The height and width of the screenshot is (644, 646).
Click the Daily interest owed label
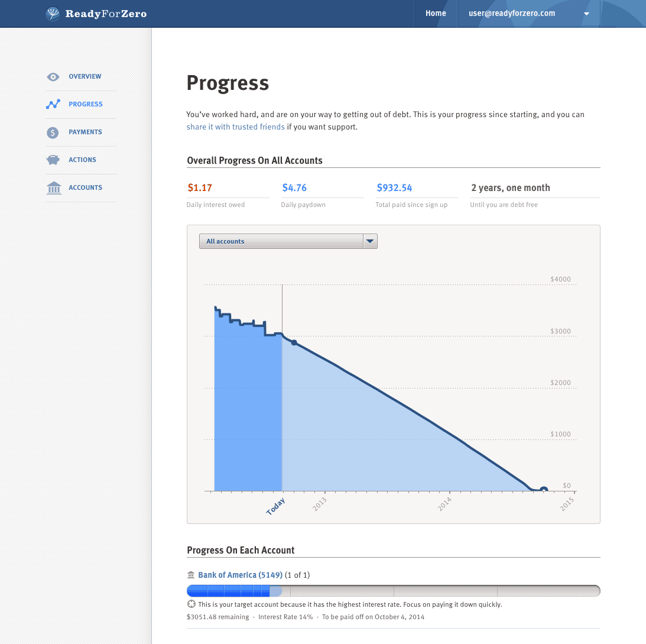point(216,205)
